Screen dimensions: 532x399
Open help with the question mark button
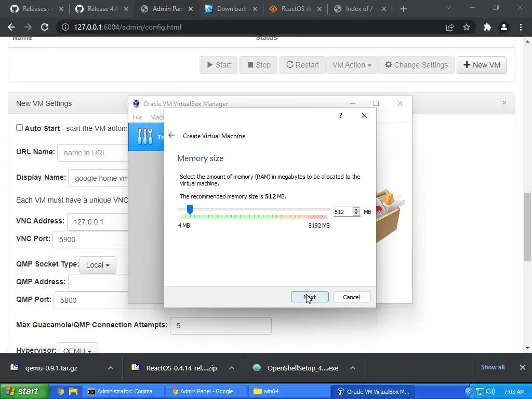point(341,115)
